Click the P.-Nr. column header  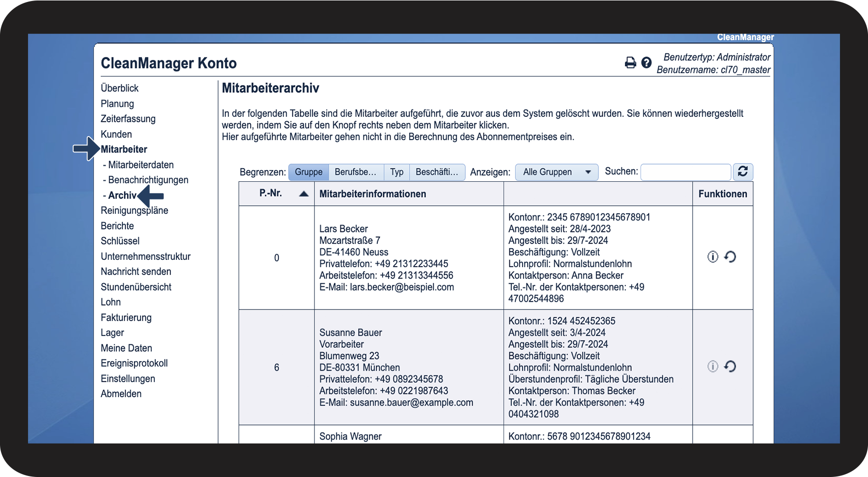click(x=277, y=194)
